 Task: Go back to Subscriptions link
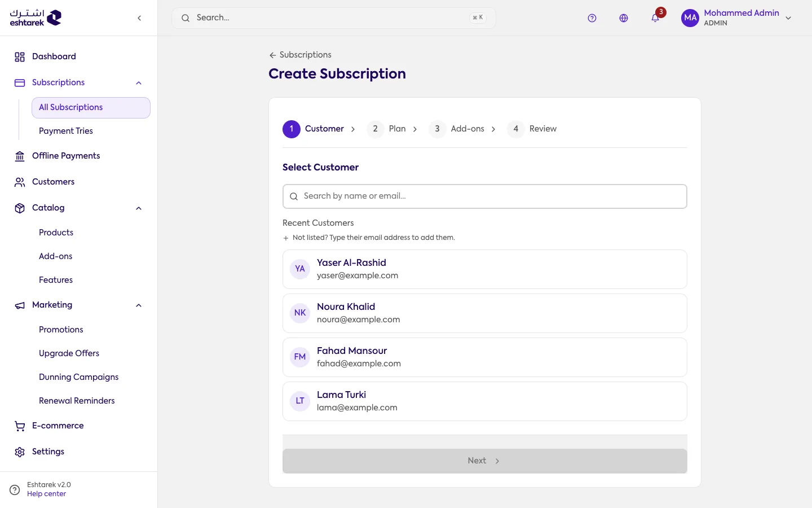(x=300, y=55)
